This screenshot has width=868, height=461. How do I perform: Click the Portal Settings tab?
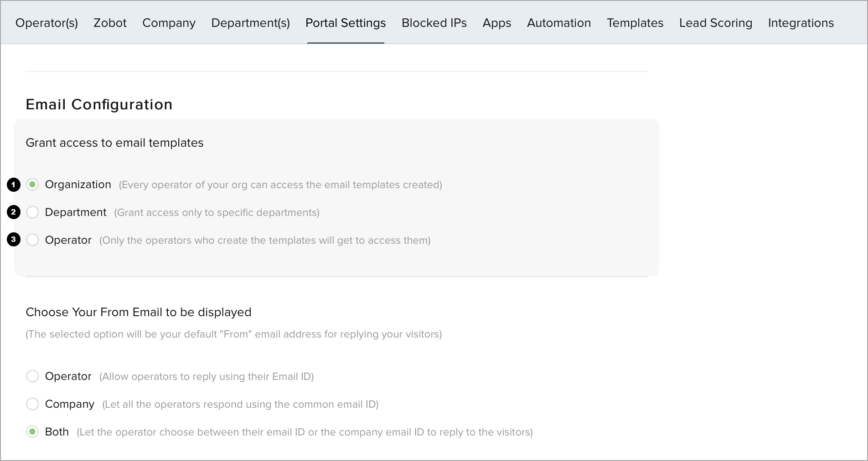[x=346, y=23]
